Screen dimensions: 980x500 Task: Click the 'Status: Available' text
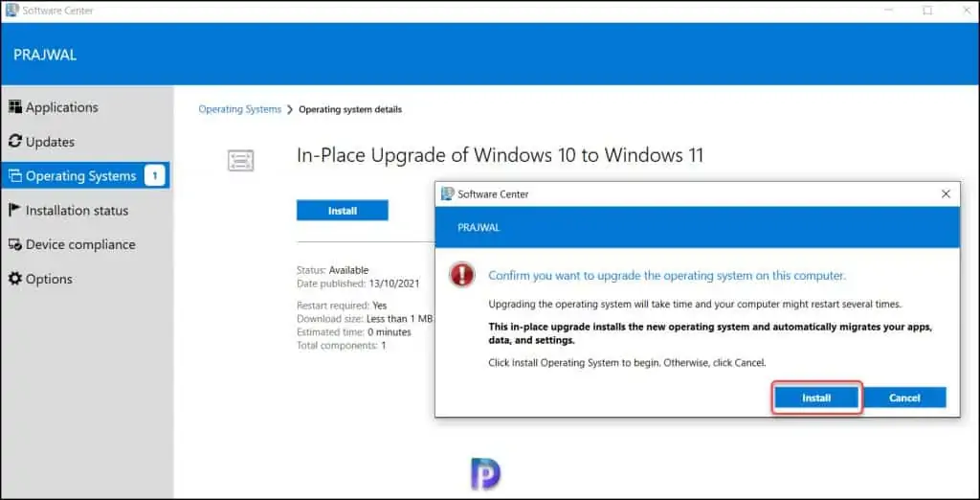click(332, 270)
